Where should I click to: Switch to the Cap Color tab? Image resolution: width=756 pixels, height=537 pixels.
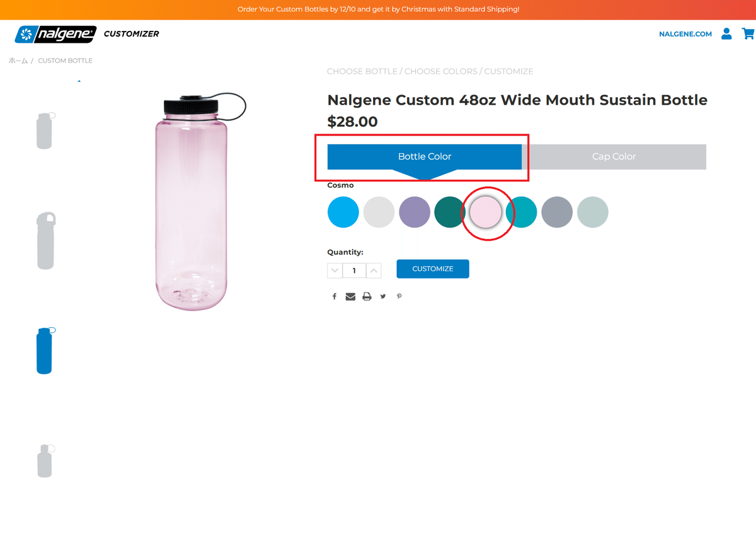tap(614, 157)
